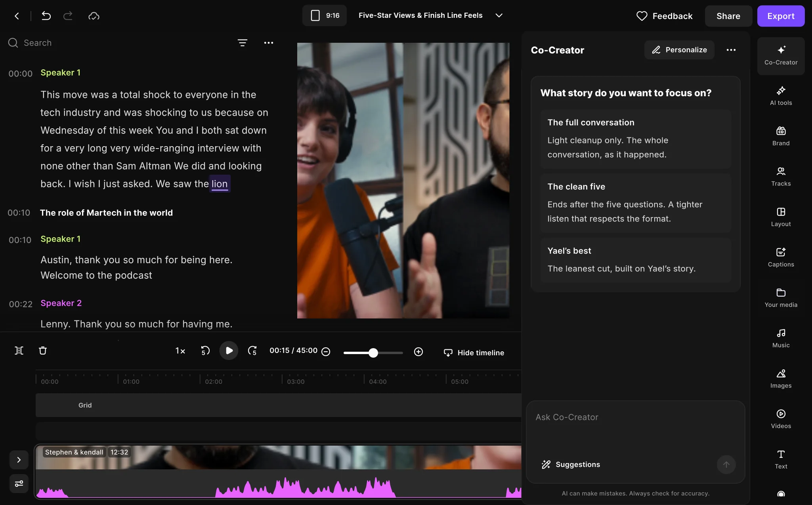The image size is (812, 505).
Task: Rewind five seconds
Action: (x=205, y=351)
